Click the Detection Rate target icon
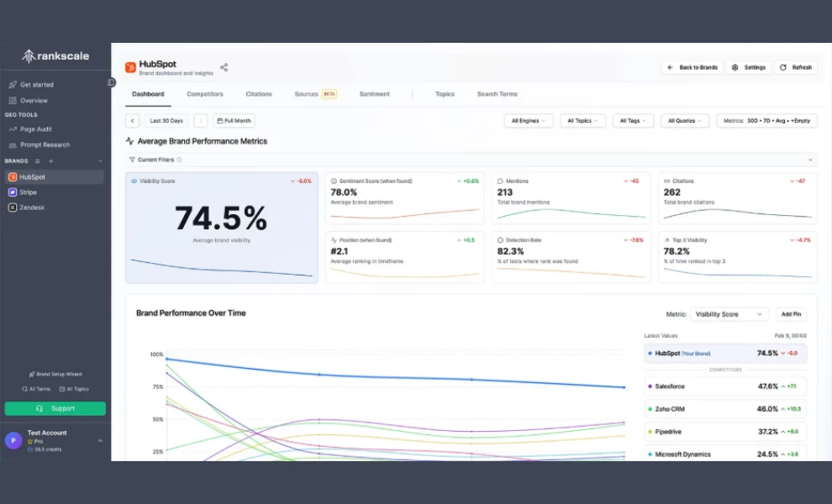Image resolution: width=832 pixels, height=504 pixels. pos(500,239)
